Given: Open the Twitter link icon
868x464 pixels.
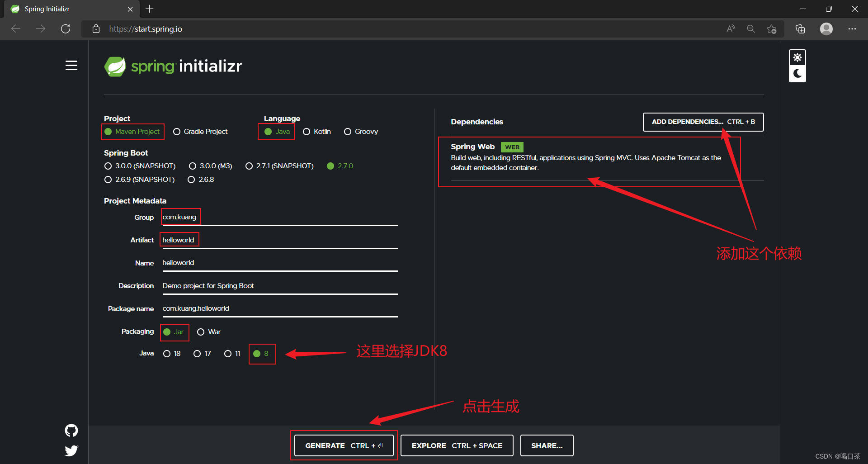Looking at the screenshot, I should (71, 450).
